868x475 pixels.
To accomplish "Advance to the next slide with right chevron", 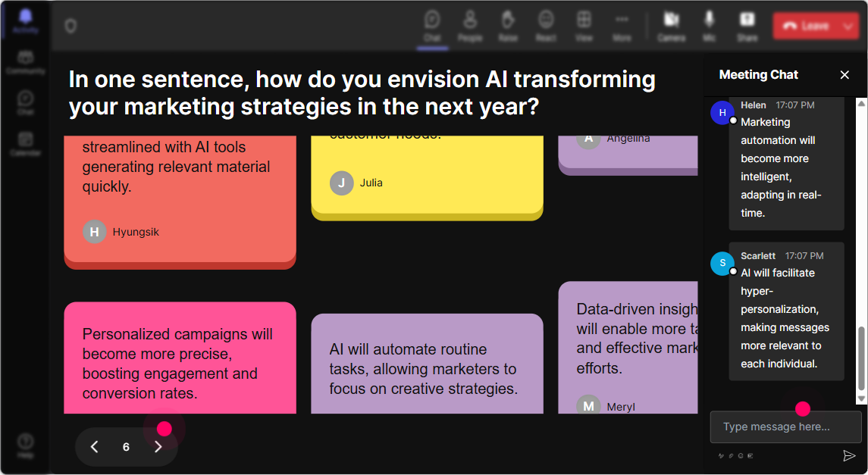I will [x=158, y=447].
